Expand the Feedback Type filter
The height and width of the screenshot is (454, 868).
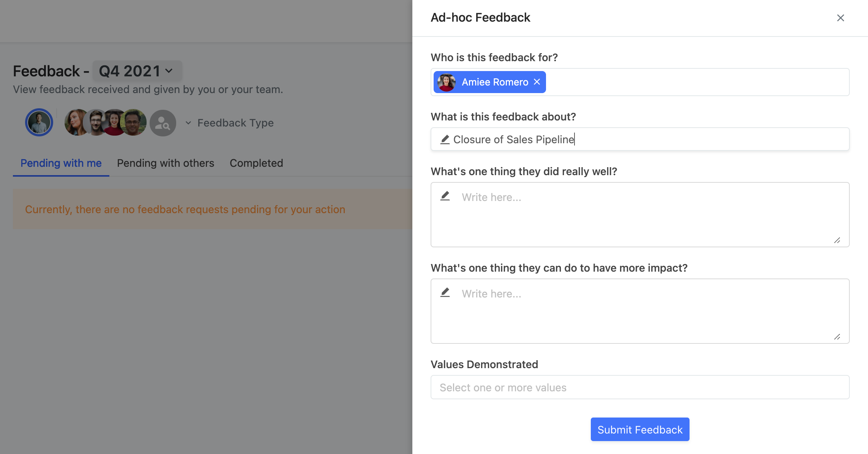click(x=229, y=123)
